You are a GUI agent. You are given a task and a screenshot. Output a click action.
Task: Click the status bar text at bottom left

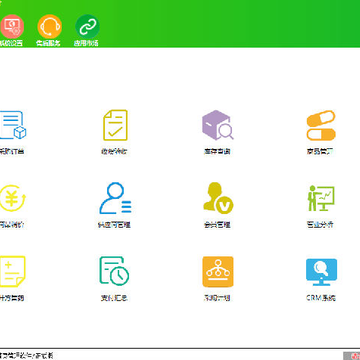click(27, 356)
